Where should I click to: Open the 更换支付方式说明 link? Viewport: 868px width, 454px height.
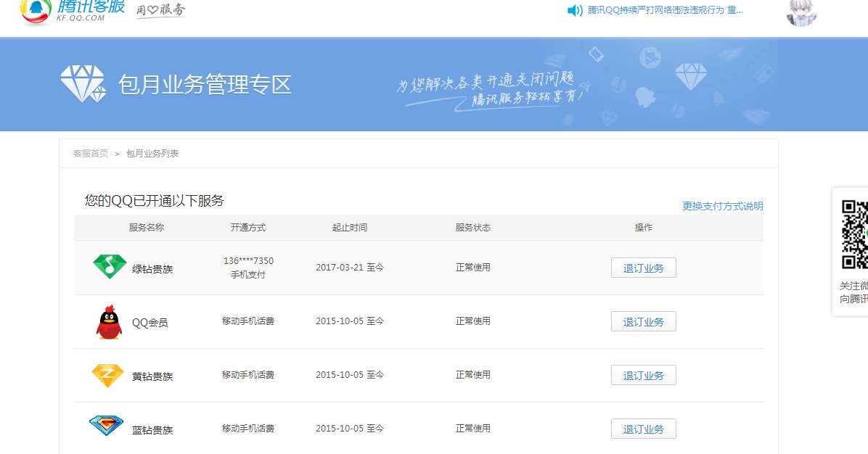click(x=722, y=206)
